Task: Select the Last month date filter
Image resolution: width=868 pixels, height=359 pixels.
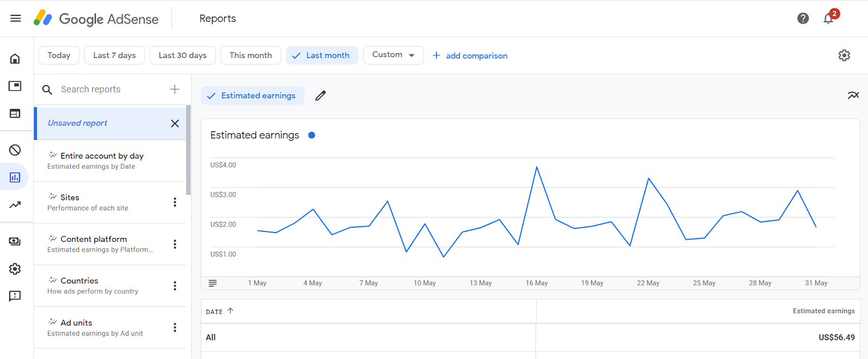Action: [322, 55]
